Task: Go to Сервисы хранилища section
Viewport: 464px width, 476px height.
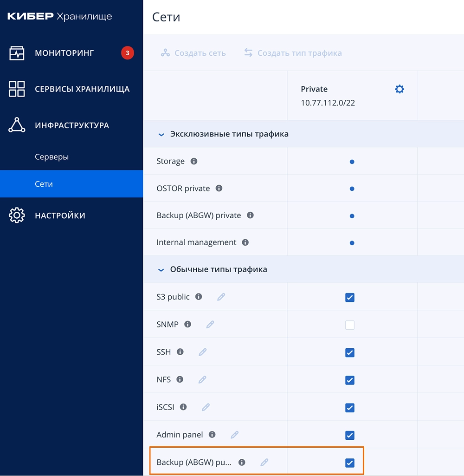Action: pyautogui.click(x=82, y=89)
